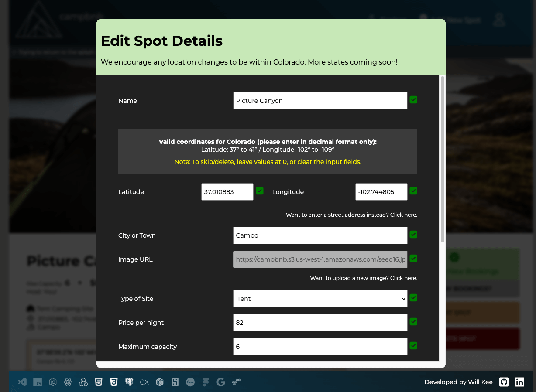Click the green checkmark beside the Latitude field

(260, 191)
